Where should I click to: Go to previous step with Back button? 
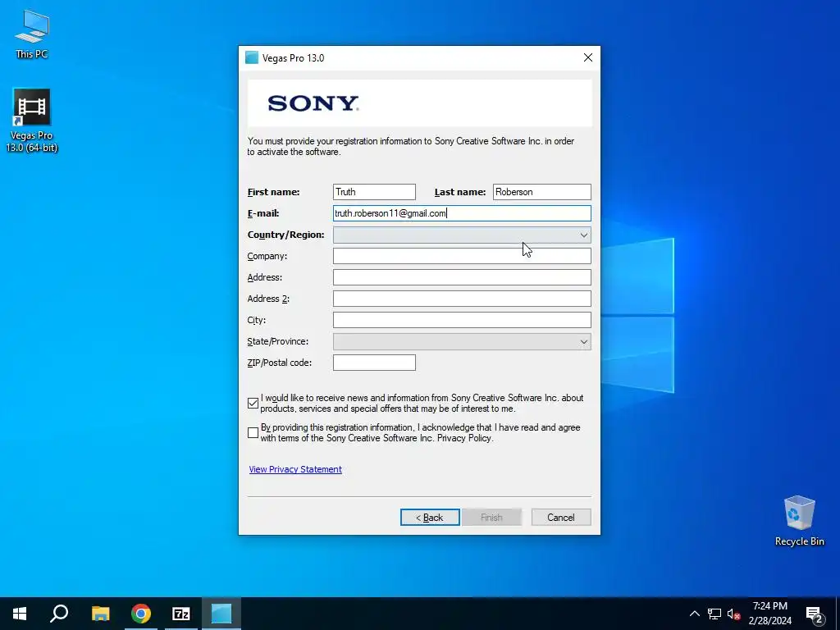click(430, 518)
